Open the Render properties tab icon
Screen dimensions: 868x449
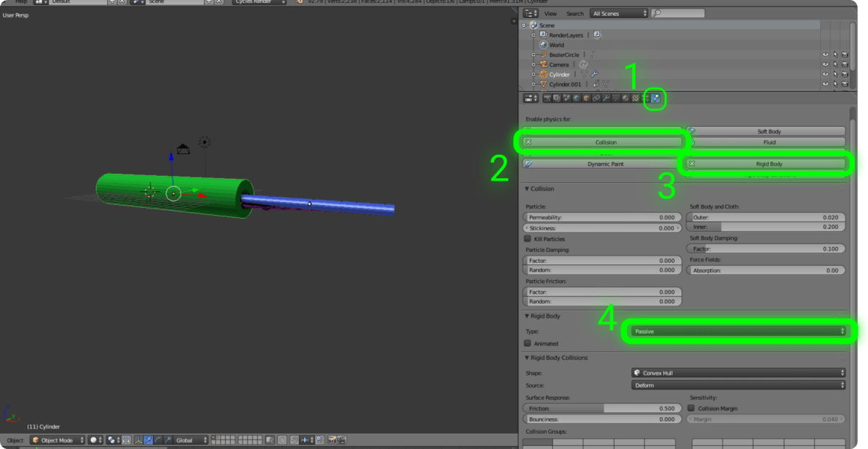547,98
